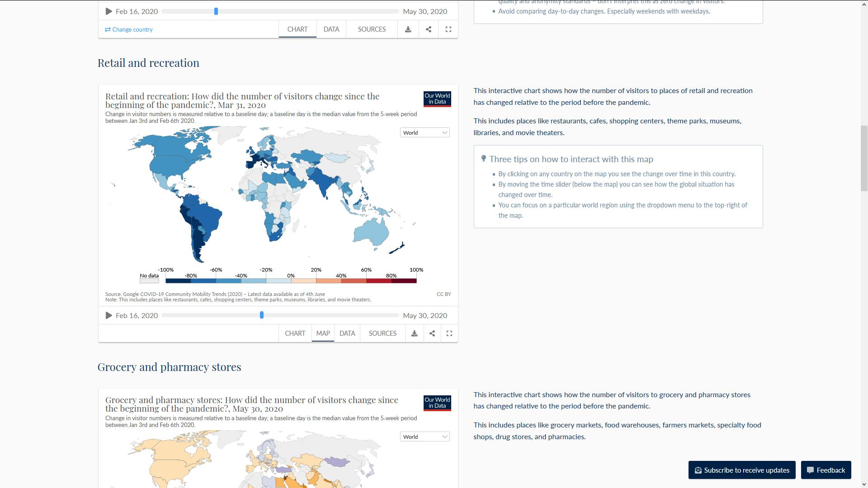The width and height of the screenshot is (868, 488).
Task: Play the top chart timeline animation
Action: [108, 11]
